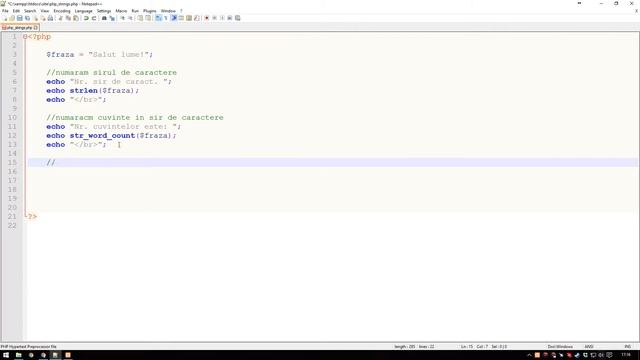Viewport: 640px width, 360px height.
Task: Click the Dos\Windows line-ending status field
Action: (x=560, y=347)
